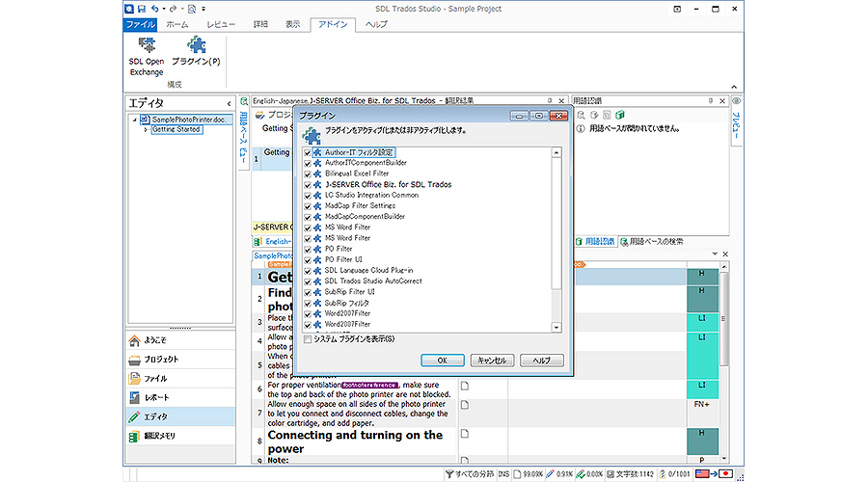Uncheck Bilingual Excel Filter plugin
868x482 pixels.
point(308,174)
